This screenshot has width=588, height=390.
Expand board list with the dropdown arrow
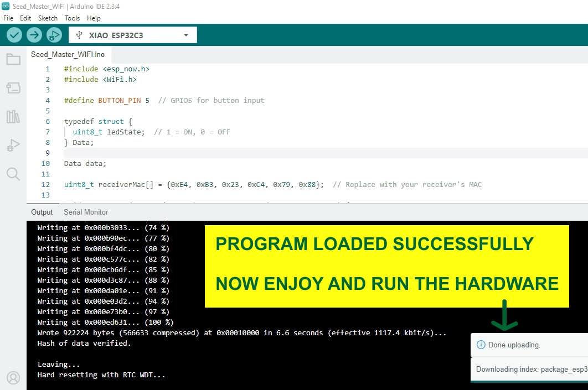pos(186,35)
